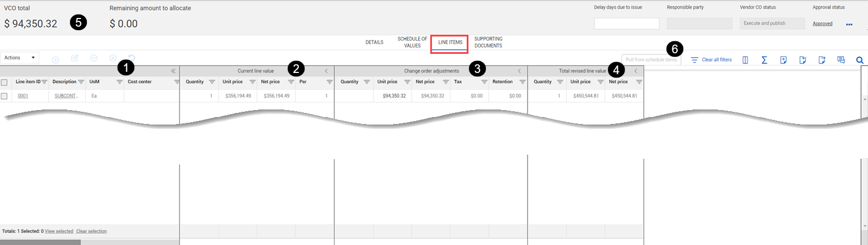
Task: Filter Net price under Current line value
Action: [x=291, y=82]
